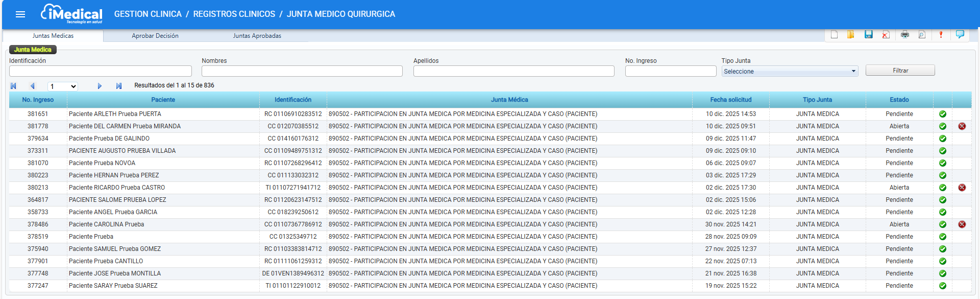
Task: Jump to last results page
Action: pyautogui.click(x=118, y=86)
